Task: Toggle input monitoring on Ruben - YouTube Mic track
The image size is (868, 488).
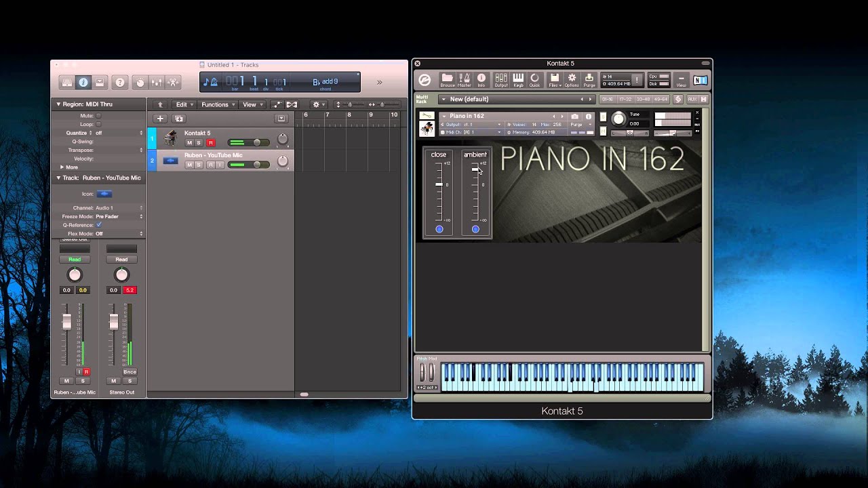Action: [x=220, y=165]
